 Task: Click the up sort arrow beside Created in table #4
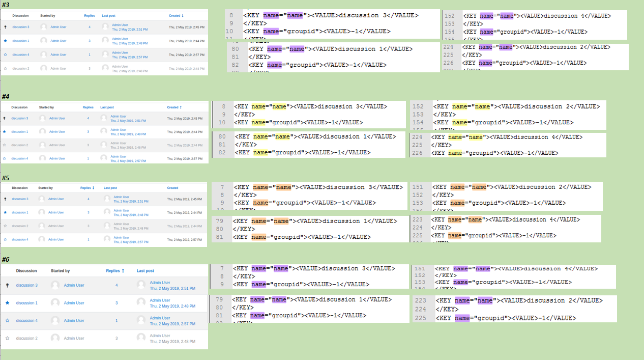(181, 107)
